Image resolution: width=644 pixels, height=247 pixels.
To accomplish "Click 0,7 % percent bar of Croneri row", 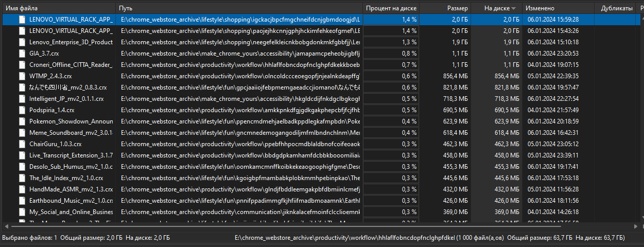I will pyautogui.click(x=391, y=65).
